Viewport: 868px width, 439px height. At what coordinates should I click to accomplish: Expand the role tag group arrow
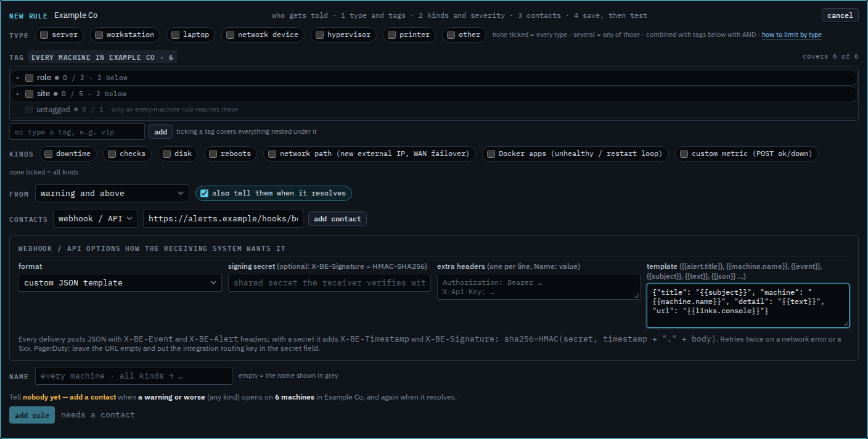18,78
